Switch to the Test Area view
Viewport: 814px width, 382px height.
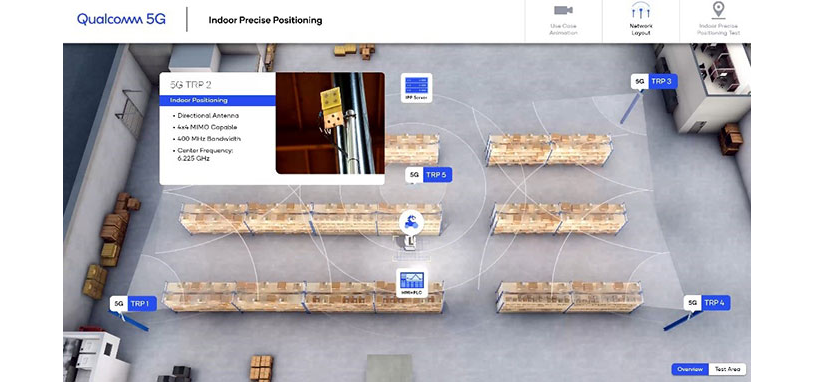point(727,369)
